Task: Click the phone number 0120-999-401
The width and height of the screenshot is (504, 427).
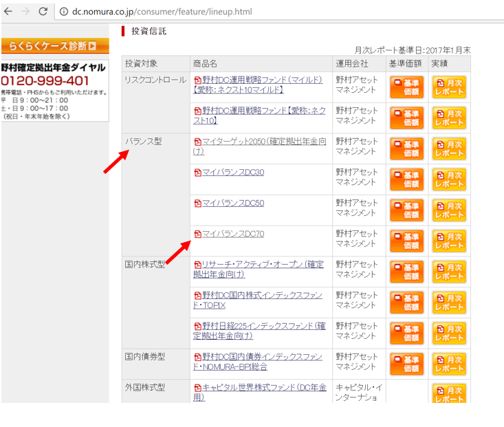Action: tap(45, 80)
